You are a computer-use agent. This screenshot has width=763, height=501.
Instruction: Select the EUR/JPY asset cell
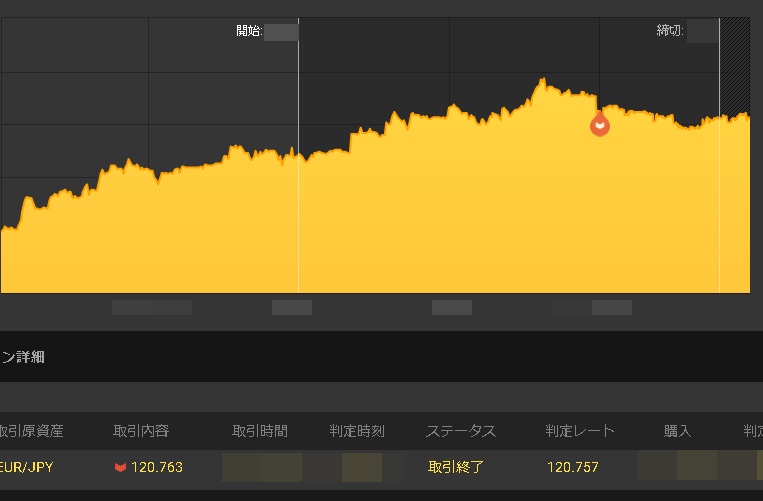26,467
